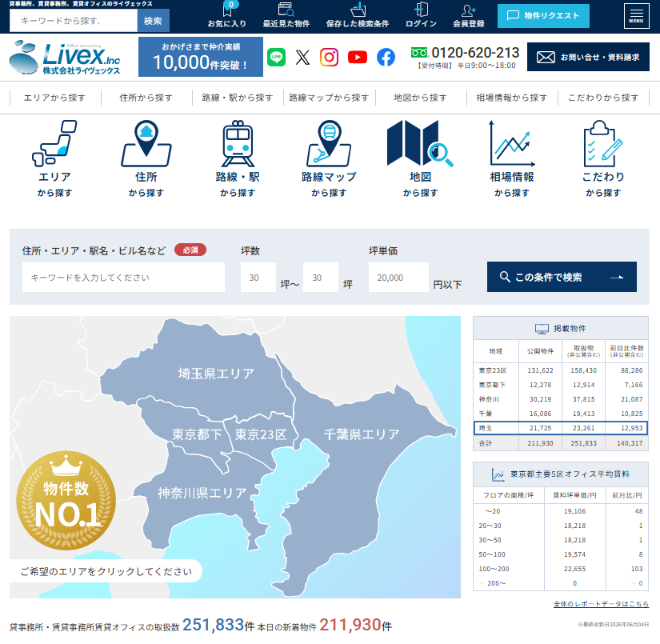Screen dimensions: 660x644
Task: Click the large 地図 map with magnifier icon
Action: pyautogui.click(x=420, y=143)
